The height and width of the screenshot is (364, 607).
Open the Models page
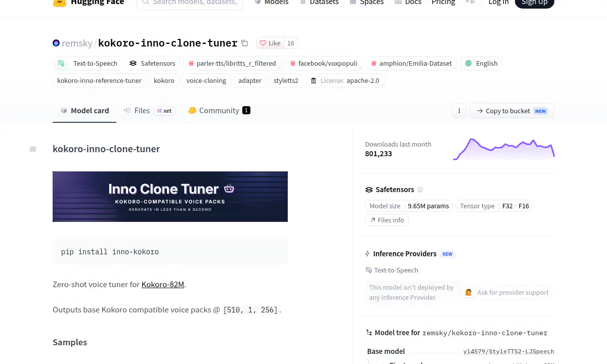271,3
